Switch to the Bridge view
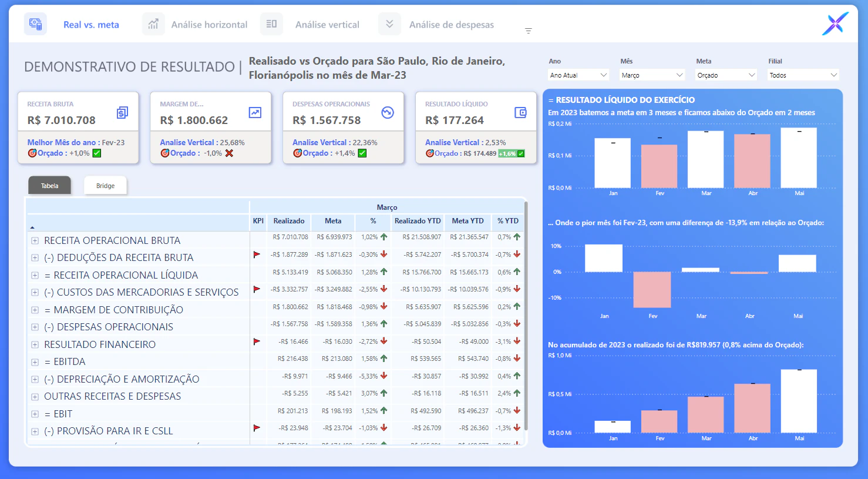This screenshot has width=868, height=479. [105, 186]
